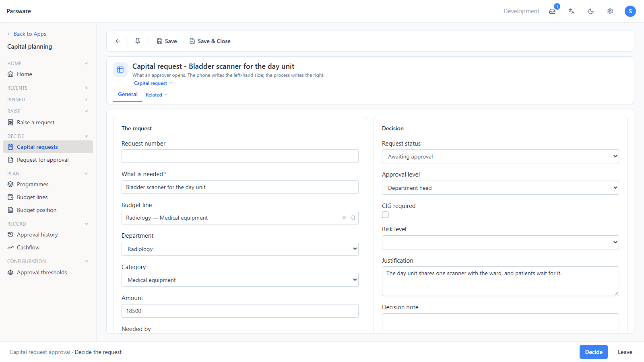This screenshot has height=362, width=644.
Task: Open Request for approval
Action: click(48, 160)
